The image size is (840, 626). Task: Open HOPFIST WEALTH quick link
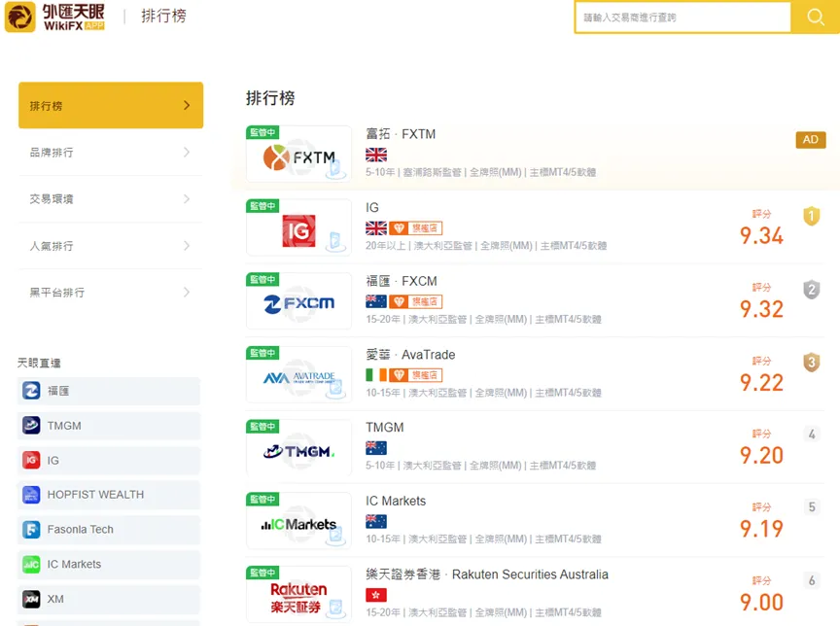coord(109,494)
